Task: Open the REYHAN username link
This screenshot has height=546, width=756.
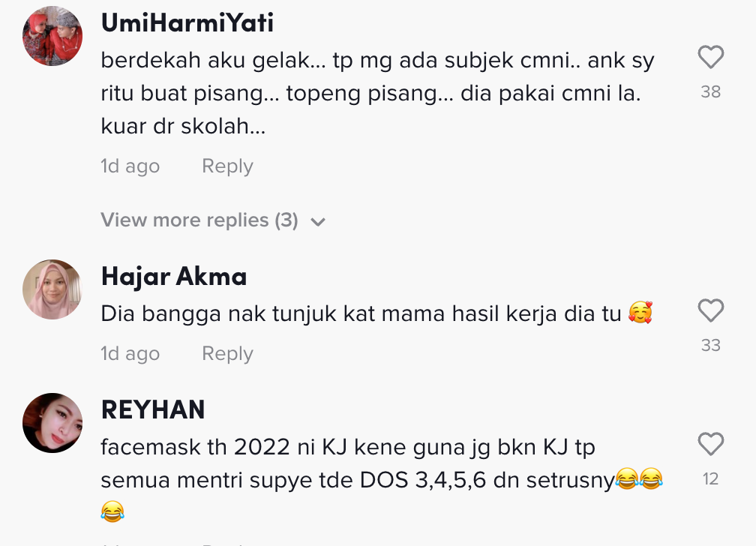Action: pos(153,410)
